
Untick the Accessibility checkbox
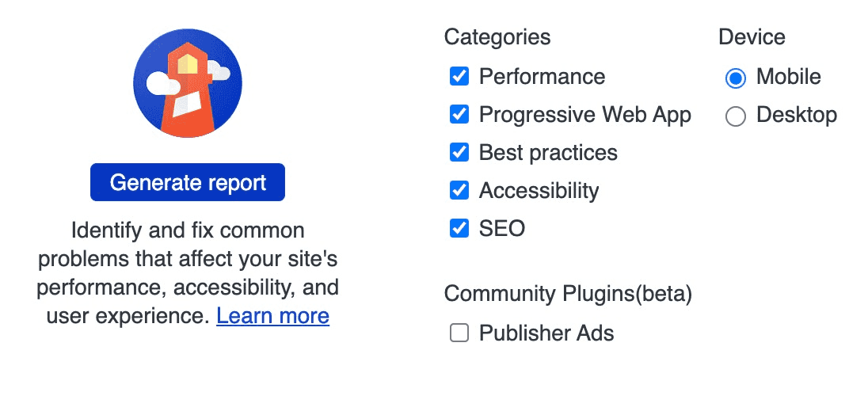tap(459, 191)
